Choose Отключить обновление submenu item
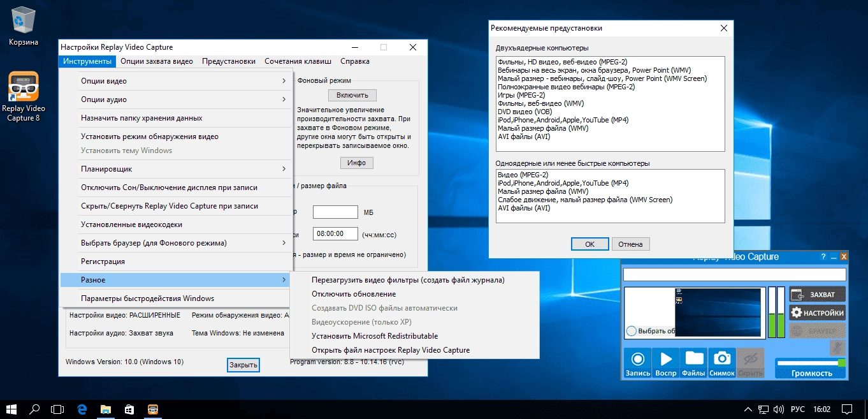The image size is (868, 419). (414, 294)
